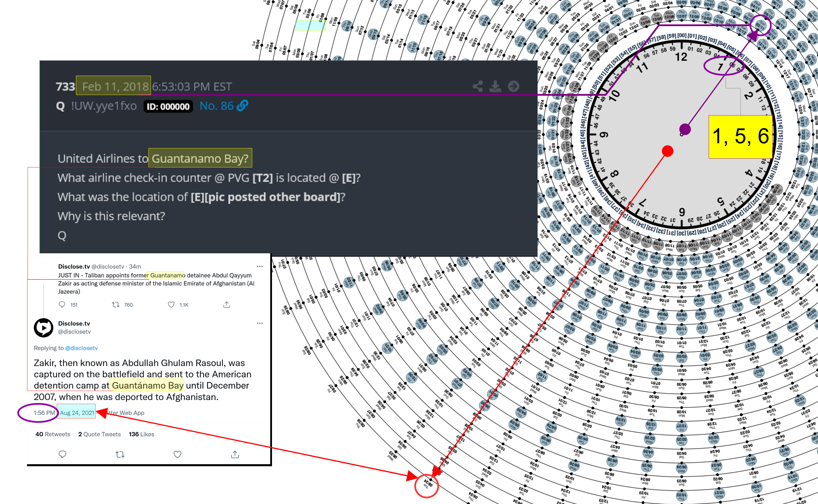Click the large 11 numeral on the clock face

[x=642, y=68]
